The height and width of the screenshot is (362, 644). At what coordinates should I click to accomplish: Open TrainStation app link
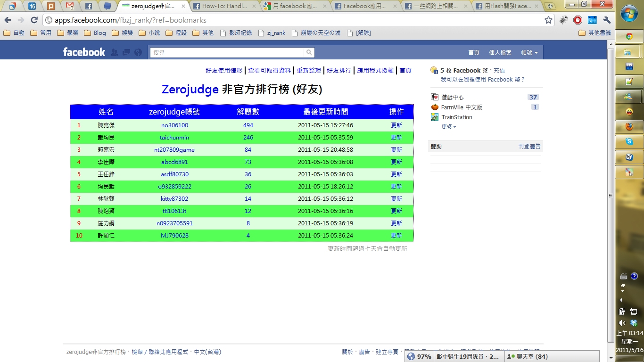tap(456, 117)
